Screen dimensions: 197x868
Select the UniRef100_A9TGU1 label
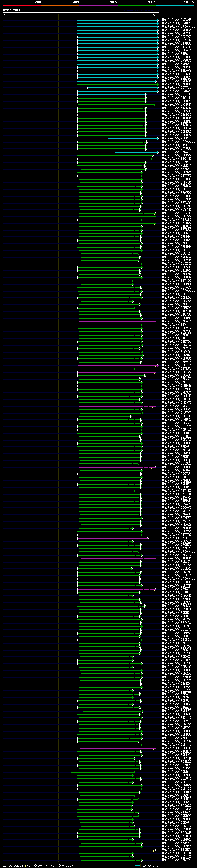(177, 74)
